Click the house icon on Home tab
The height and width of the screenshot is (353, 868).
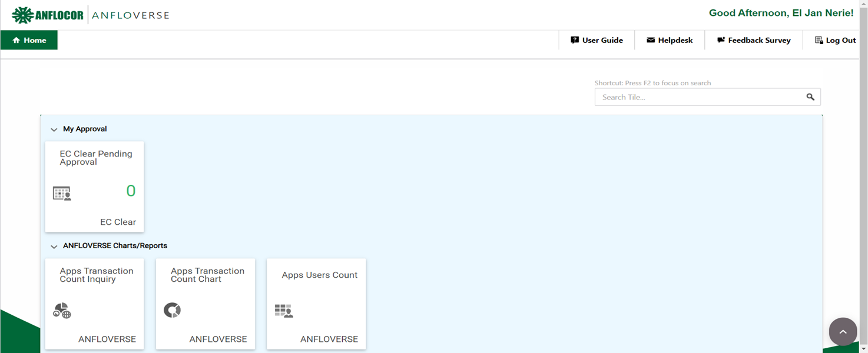[16, 41]
